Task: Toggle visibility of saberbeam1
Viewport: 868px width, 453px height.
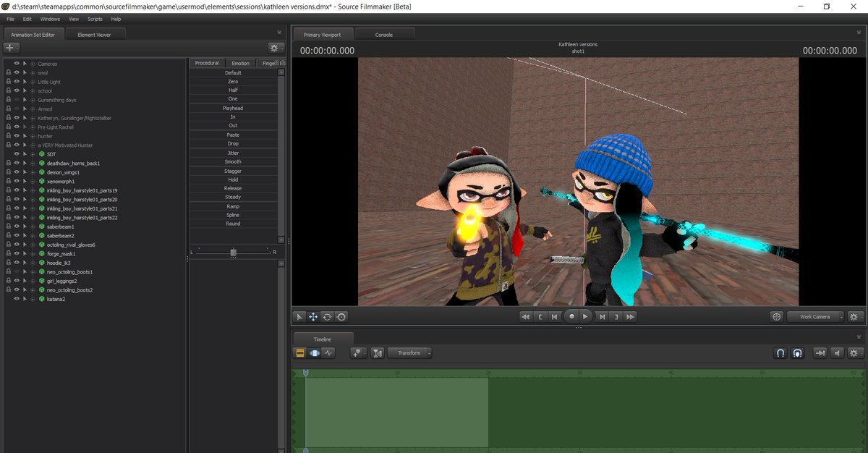Action: click(17, 226)
